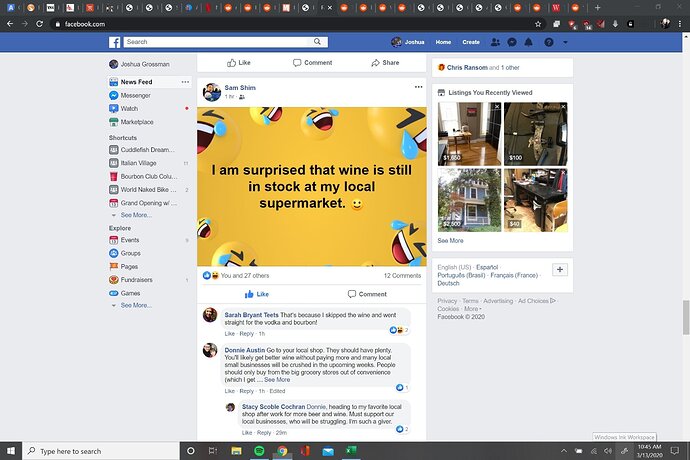Viewport: 690px width, 460px height.
Task: Reply to Donnie Austin's comment
Action: coord(246,391)
